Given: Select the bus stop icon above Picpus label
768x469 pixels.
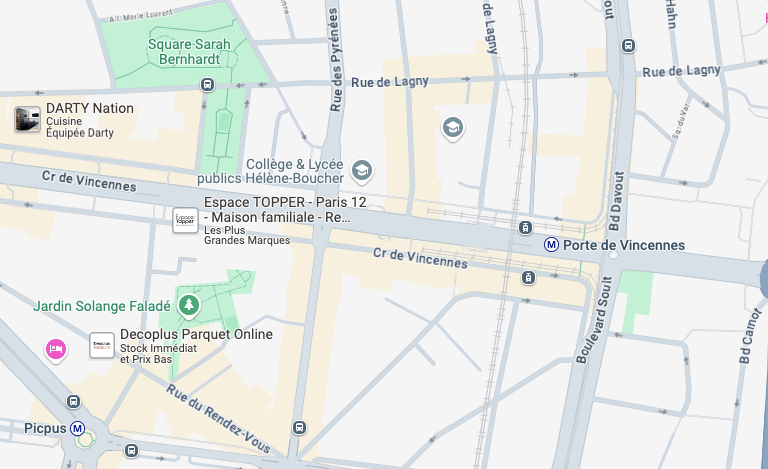Looking at the screenshot, I should pyautogui.click(x=73, y=402).
